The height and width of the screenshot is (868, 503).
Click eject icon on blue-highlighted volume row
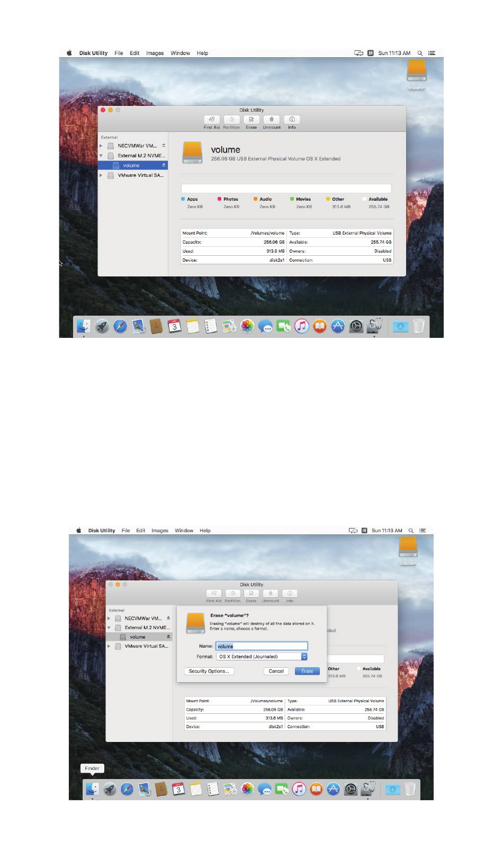[164, 165]
